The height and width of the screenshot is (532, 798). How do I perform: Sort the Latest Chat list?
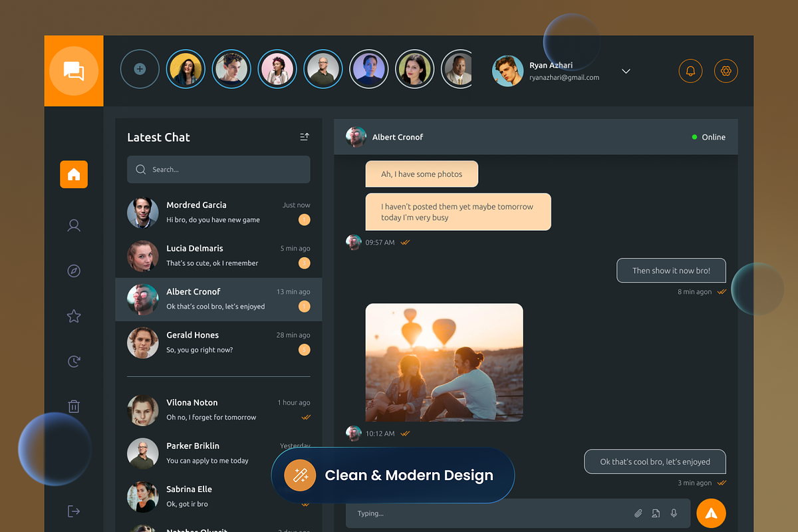[305, 137]
